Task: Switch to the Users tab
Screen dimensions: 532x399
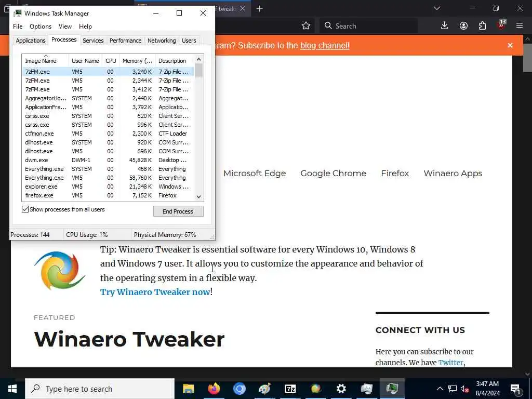Action: [x=189, y=41]
